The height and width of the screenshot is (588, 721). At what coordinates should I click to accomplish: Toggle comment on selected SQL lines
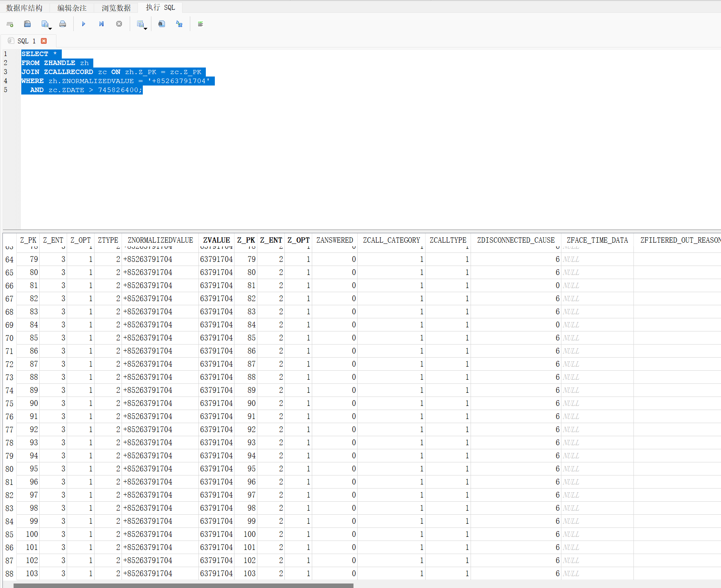point(201,24)
